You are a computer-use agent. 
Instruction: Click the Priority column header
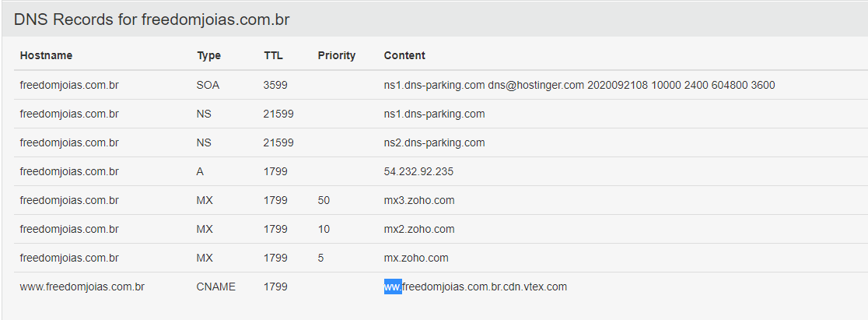click(337, 55)
